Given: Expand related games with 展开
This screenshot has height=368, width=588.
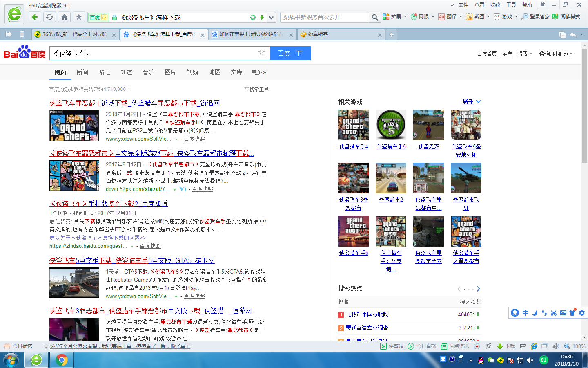Looking at the screenshot, I should [472, 101].
